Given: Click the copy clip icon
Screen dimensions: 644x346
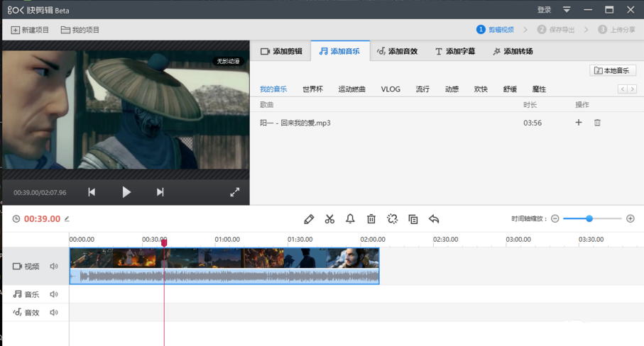Looking at the screenshot, I should (x=413, y=219).
